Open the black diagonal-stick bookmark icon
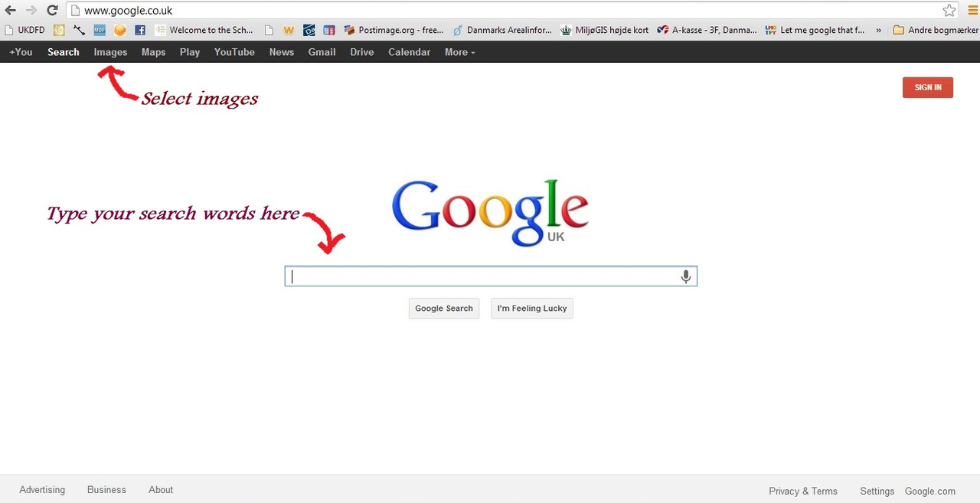The height and width of the screenshot is (503, 980). pyautogui.click(x=79, y=31)
